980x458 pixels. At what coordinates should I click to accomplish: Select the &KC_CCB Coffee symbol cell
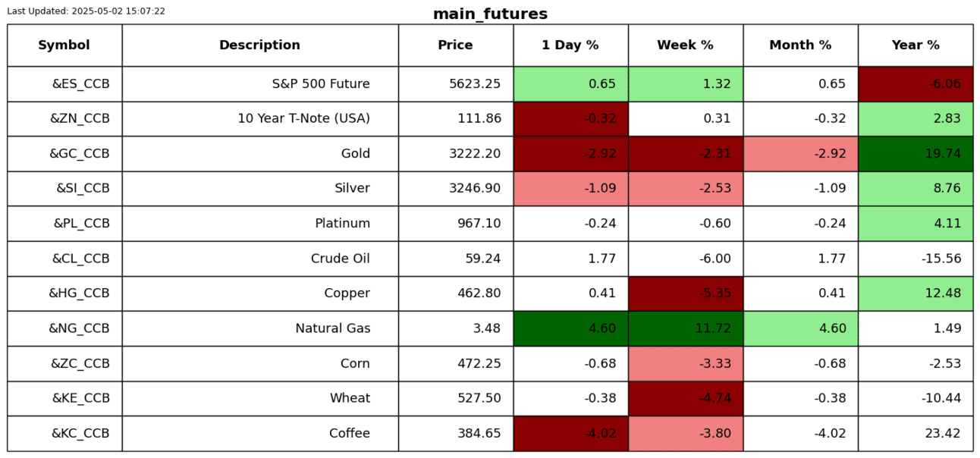pos(80,434)
